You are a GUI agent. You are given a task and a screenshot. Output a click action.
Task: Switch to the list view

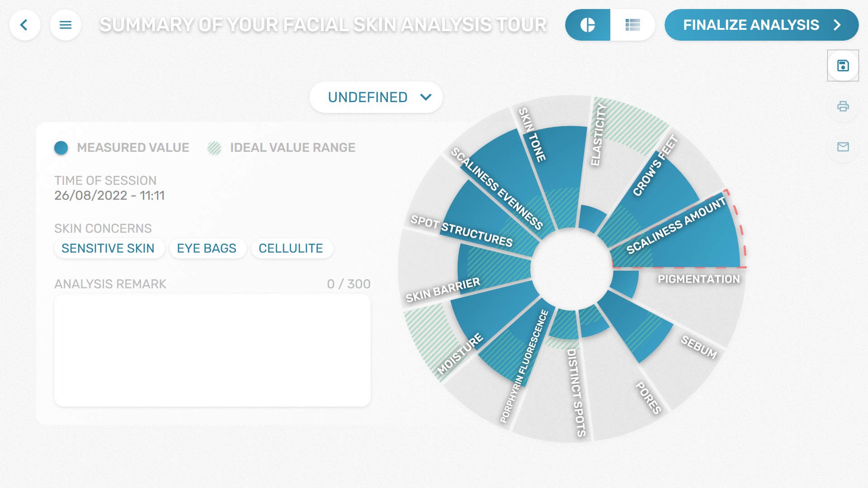tap(632, 25)
